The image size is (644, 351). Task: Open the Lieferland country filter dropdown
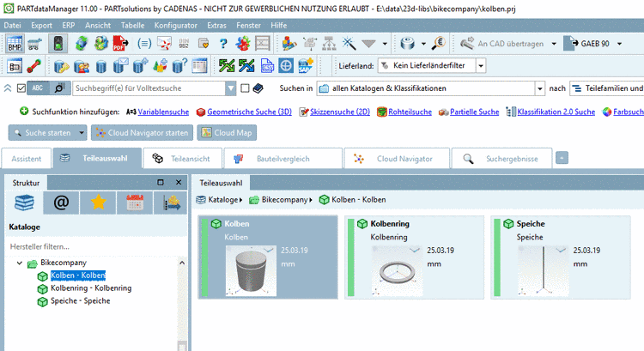(x=481, y=66)
